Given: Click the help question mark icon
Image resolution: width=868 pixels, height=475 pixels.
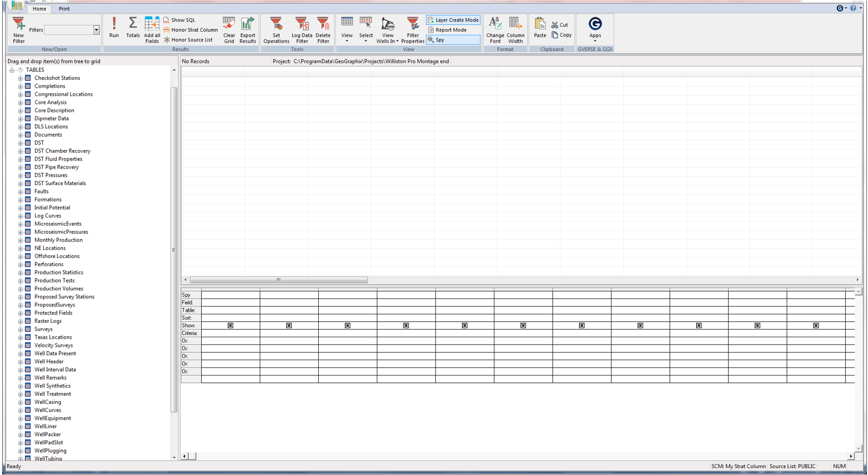Looking at the screenshot, I should [853, 8].
